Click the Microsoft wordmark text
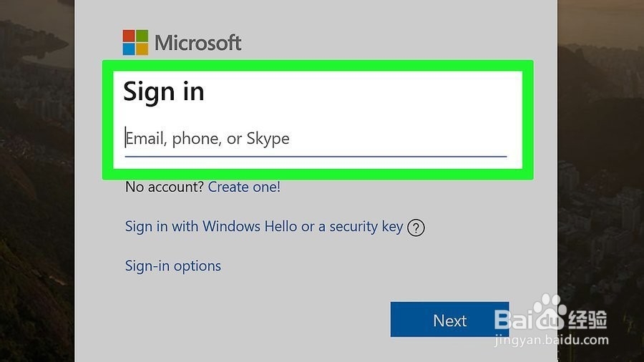Screen dimensions: 644x362 [198, 43]
